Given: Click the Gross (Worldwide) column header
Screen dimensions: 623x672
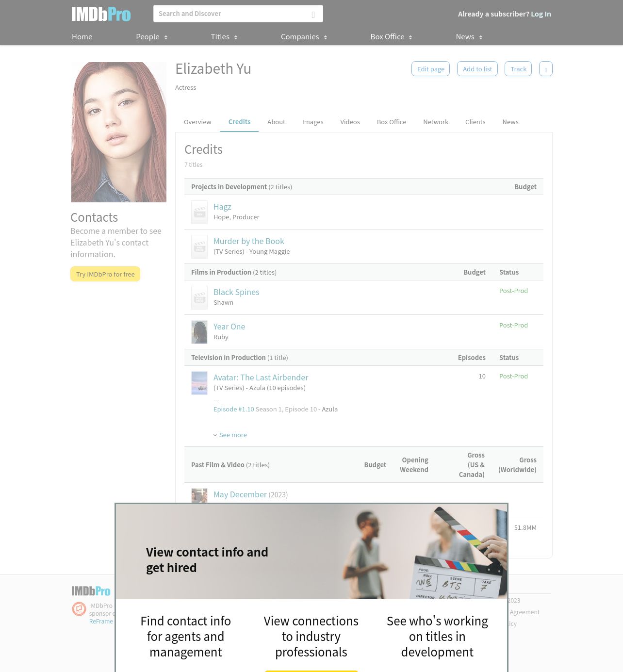Looking at the screenshot, I should (x=517, y=465).
